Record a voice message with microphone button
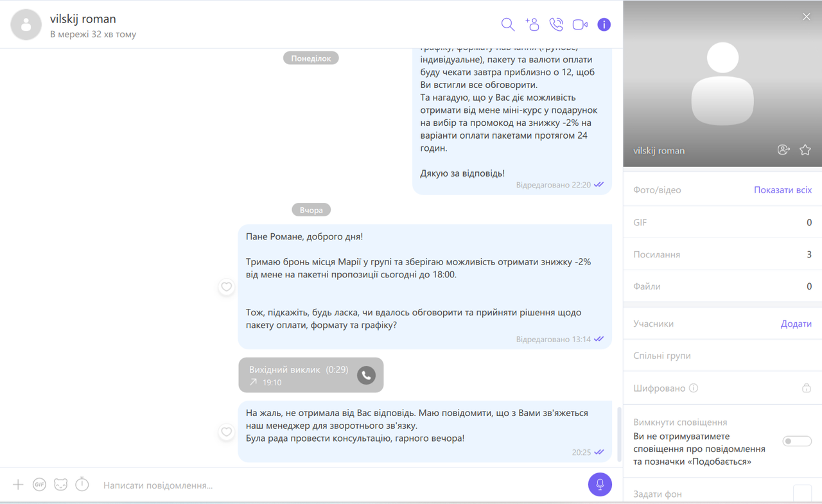822x504 pixels. click(600, 484)
